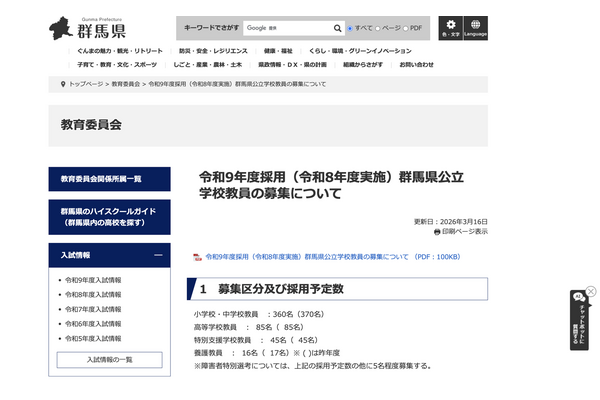
Task: Open しごと・産業・農林・土木 menu
Action: 208,65
